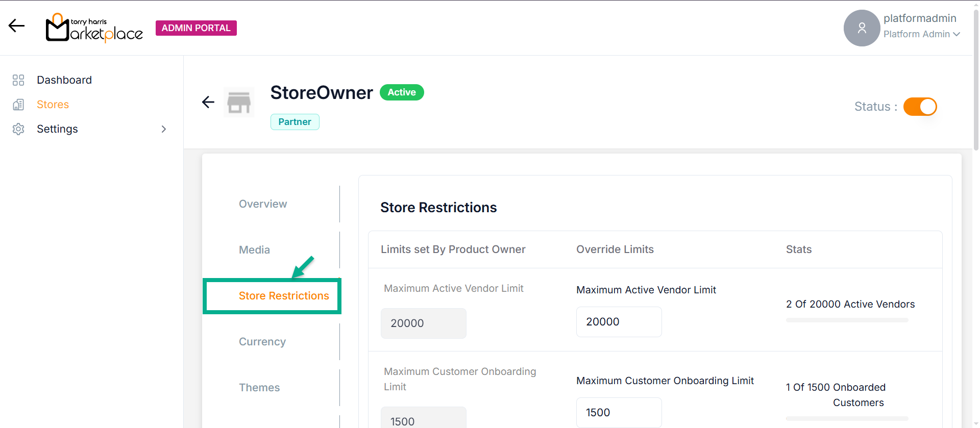Expand the Settings submenu chevron

164,129
